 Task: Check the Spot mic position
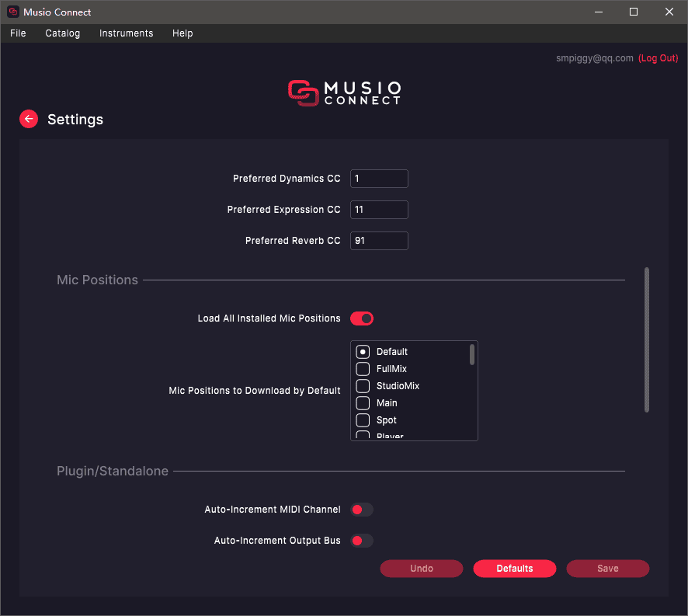(363, 420)
